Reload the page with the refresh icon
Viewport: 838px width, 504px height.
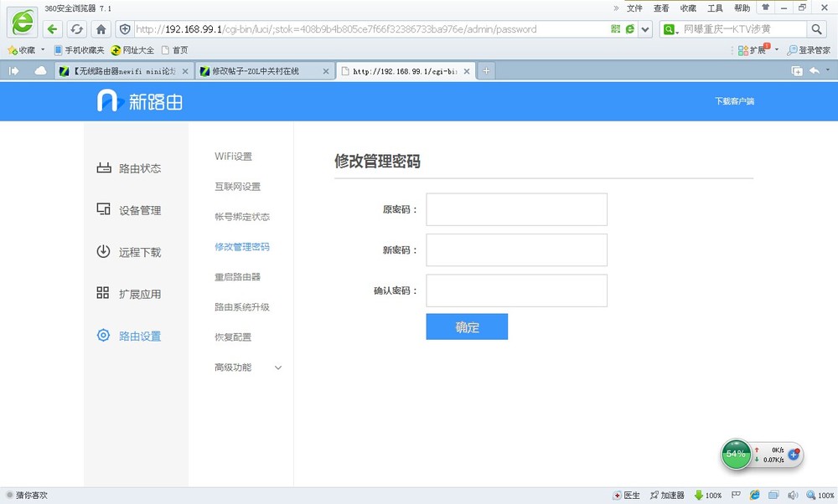(x=76, y=28)
